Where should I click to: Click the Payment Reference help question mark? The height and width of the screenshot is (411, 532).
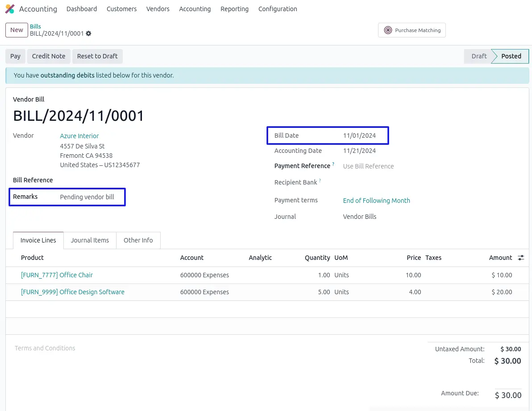tap(333, 164)
